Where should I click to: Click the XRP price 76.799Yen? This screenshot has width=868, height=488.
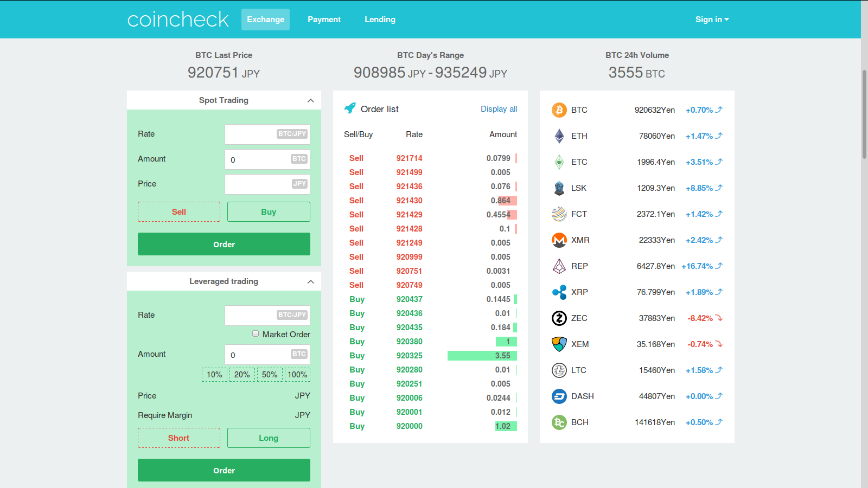(656, 292)
